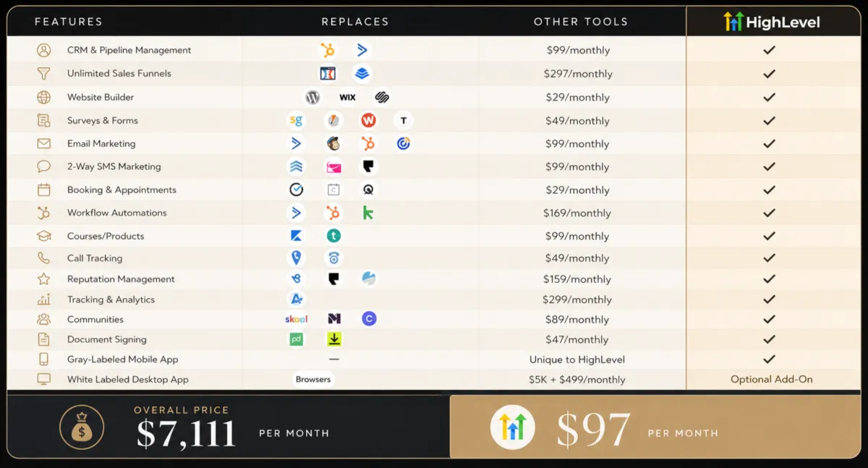Click the checkmark for Gray-Labeled Mobile App
868x468 pixels.
tap(770, 359)
